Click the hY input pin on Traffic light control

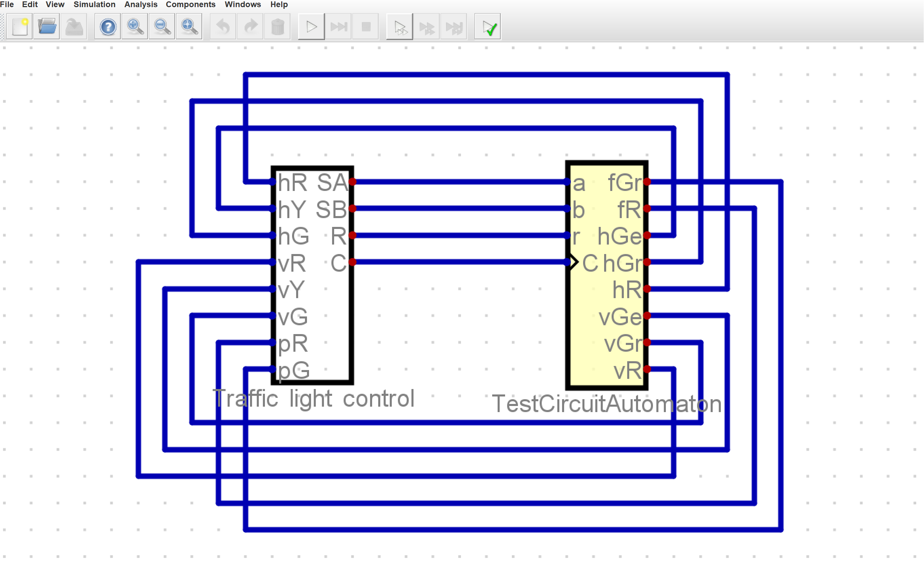point(273,209)
